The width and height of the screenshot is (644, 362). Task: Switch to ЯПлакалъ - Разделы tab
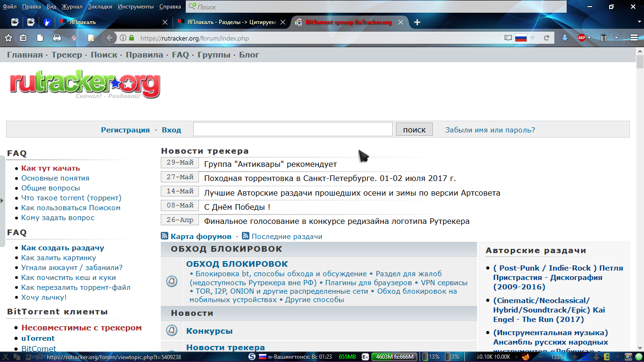point(231,22)
